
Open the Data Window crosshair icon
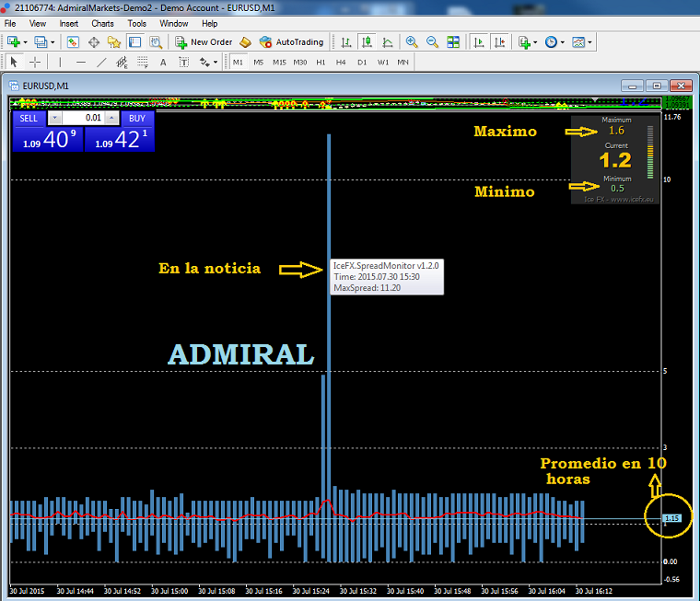[x=93, y=42]
